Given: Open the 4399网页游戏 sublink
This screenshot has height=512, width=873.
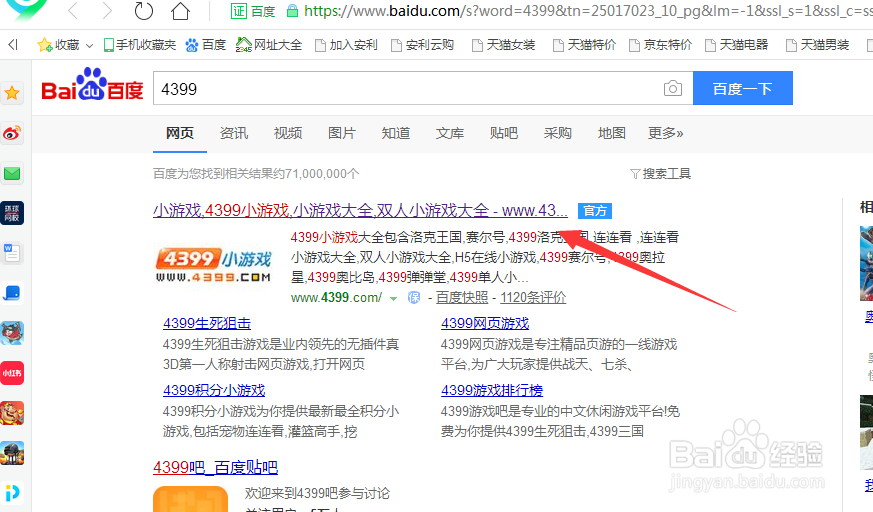Looking at the screenshot, I should (x=485, y=323).
